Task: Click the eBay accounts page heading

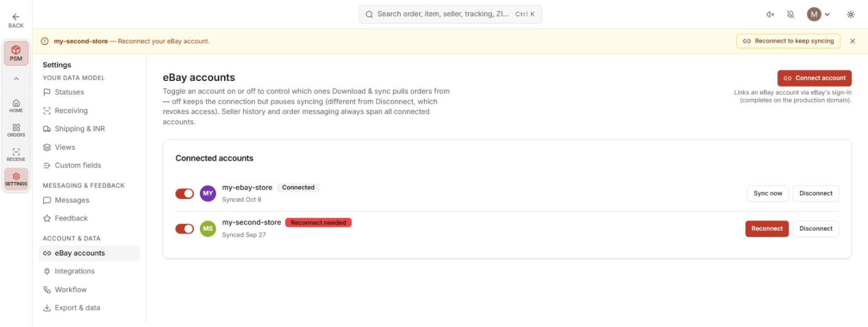Action: click(x=199, y=78)
